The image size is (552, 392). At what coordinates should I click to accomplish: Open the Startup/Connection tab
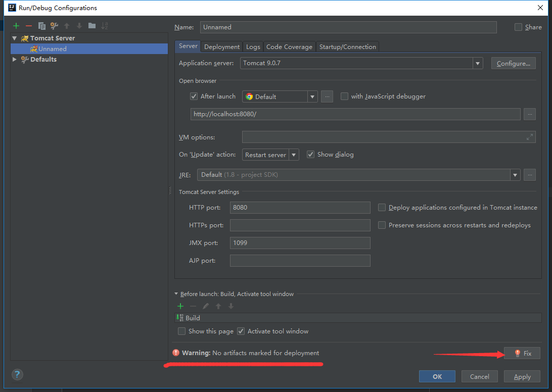[x=347, y=47]
